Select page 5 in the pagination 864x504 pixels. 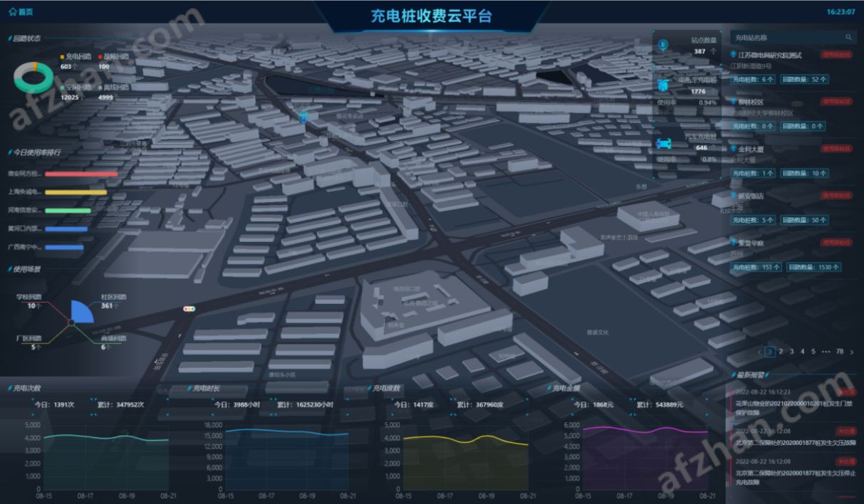[x=813, y=352]
